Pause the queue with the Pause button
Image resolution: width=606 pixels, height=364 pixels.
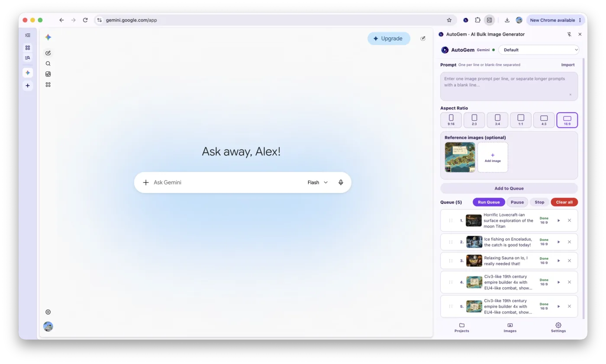(x=517, y=202)
